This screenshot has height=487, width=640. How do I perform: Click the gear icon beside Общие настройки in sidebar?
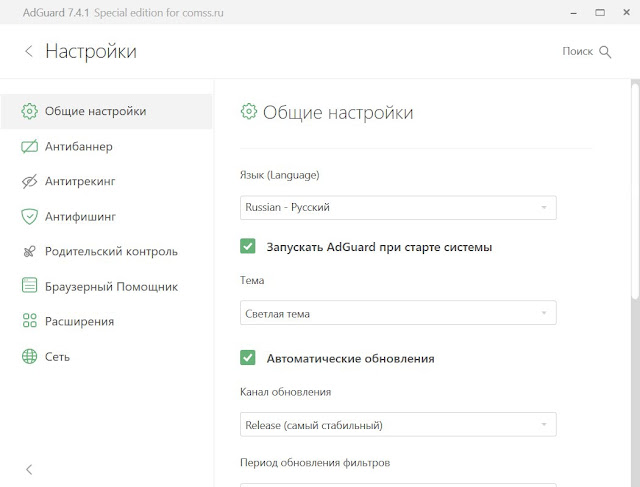(x=29, y=111)
